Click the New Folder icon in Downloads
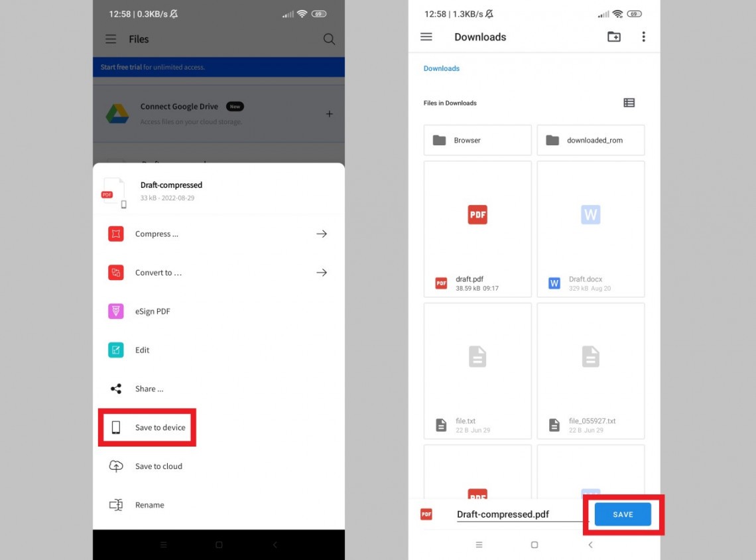The height and width of the screenshot is (560, 756). click(x=613, y=36)
